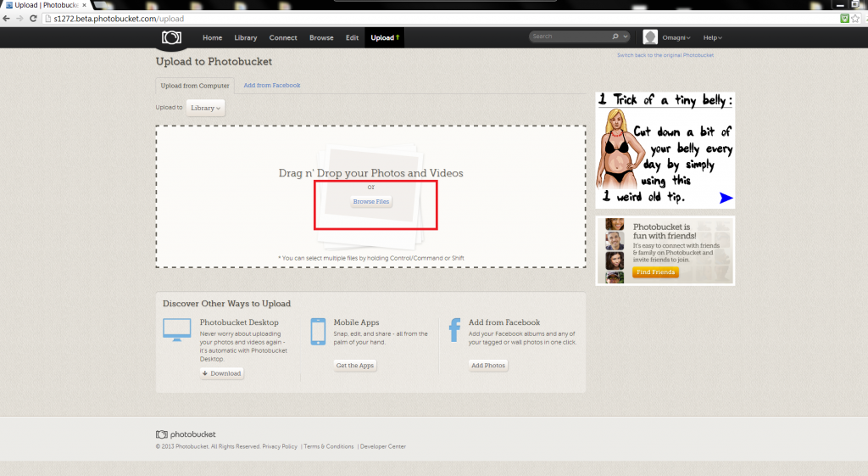
Task: Click the blue arrow in belly ad
Action: (x=726, y=198)
